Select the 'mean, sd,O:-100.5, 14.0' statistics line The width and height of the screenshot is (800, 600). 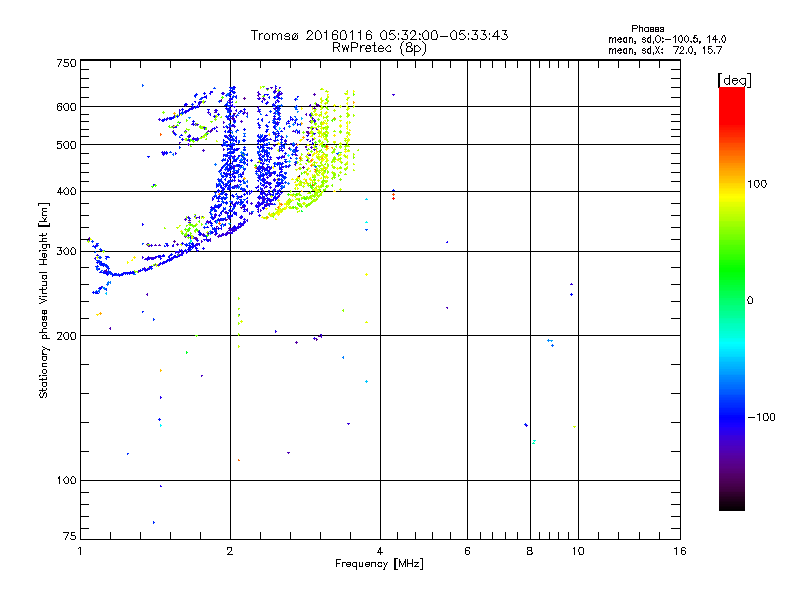(x=667, y=39)
